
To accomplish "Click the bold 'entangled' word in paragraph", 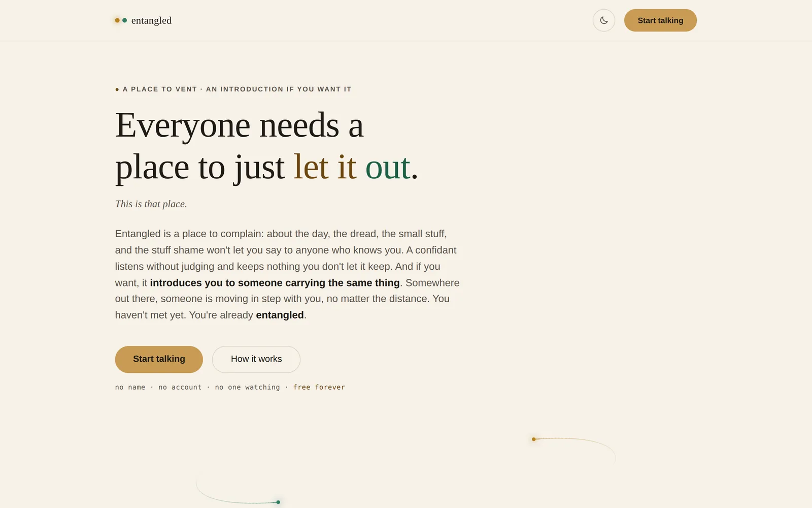I will 280,315.
